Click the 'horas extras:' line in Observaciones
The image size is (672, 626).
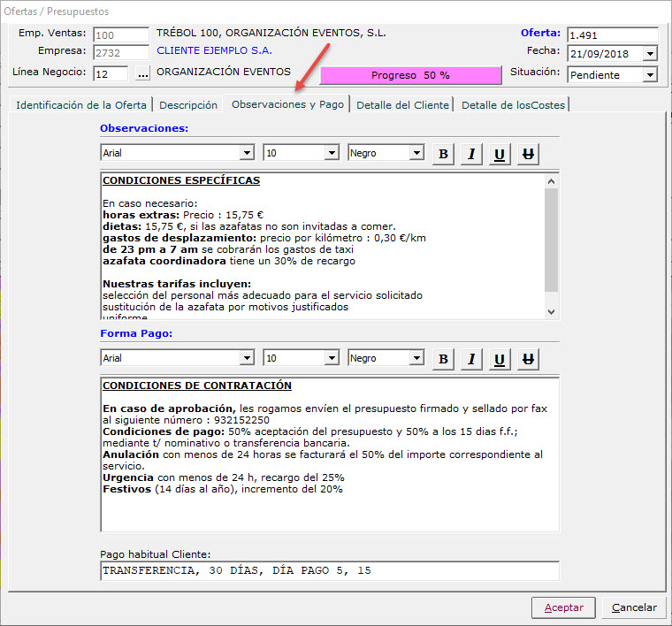tap(183, 215)
